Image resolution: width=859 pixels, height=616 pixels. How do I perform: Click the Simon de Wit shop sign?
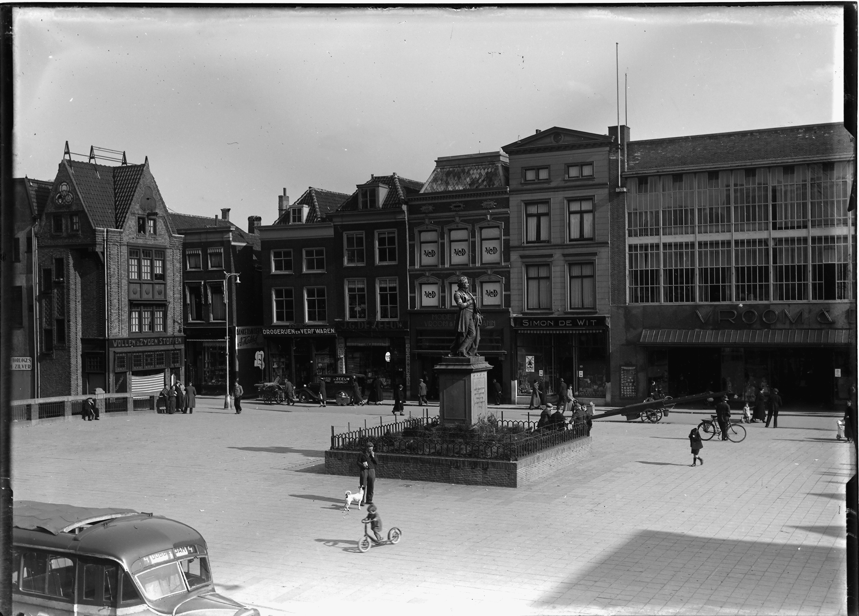pyautogui.click(x=560, y=323)
